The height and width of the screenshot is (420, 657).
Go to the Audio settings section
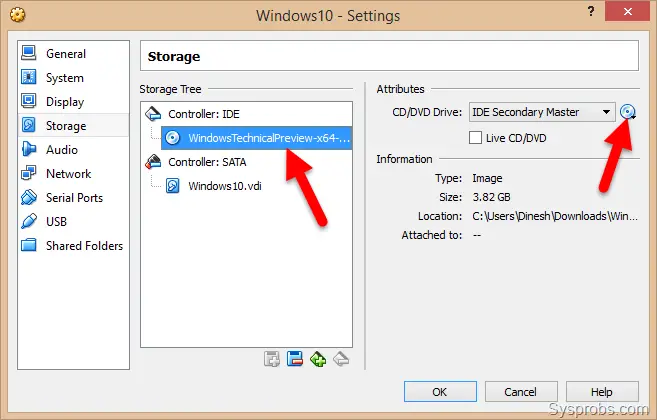tap(62, 150)
